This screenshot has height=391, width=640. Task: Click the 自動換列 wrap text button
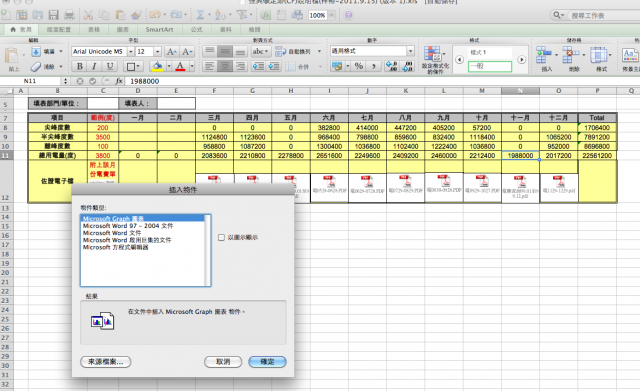[x=293, y=51]
